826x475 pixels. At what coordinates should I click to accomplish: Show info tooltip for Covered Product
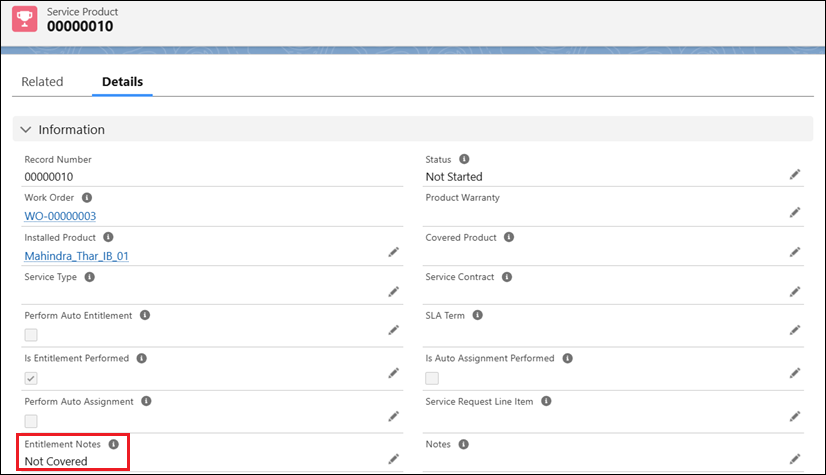(509, 237)
